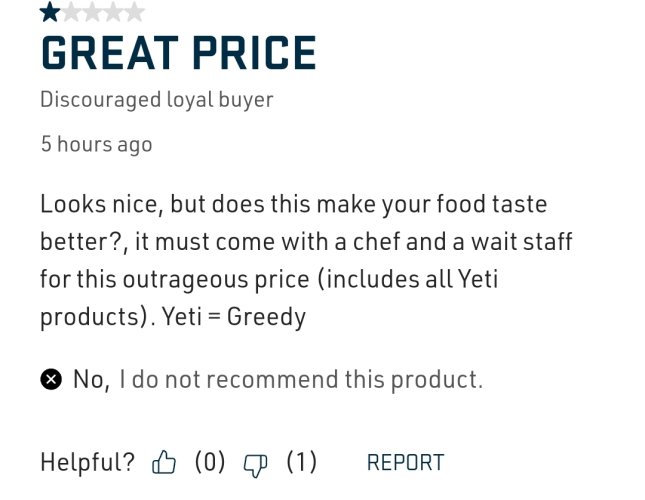This screenshot has width=645, height=500.
Task: Click the Helpful? label
Action: pyautogui.click(x=88, y=462)
